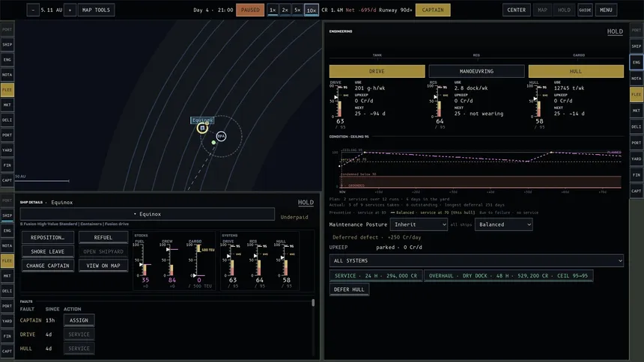Set game speed to 2x
This screenshot has width=644, height=362.
tap(285, 10)
